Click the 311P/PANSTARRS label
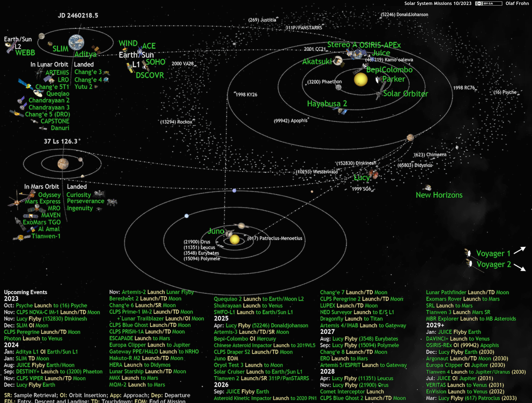This screenshot has height=403, width=532. (304, 28)
